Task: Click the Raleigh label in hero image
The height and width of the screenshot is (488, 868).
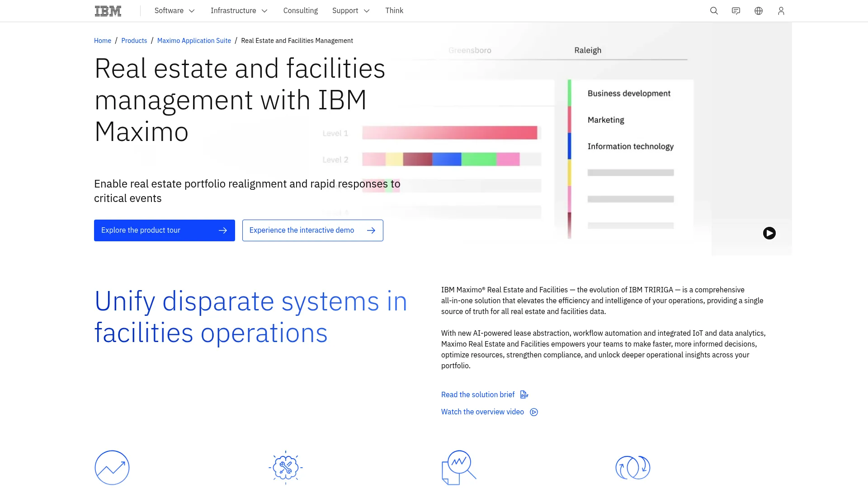Action: pyautogui.click(x=588, y=50)
